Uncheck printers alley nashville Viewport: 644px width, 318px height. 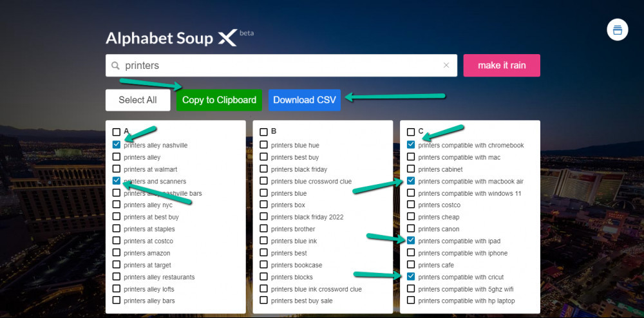coord(116,144)
